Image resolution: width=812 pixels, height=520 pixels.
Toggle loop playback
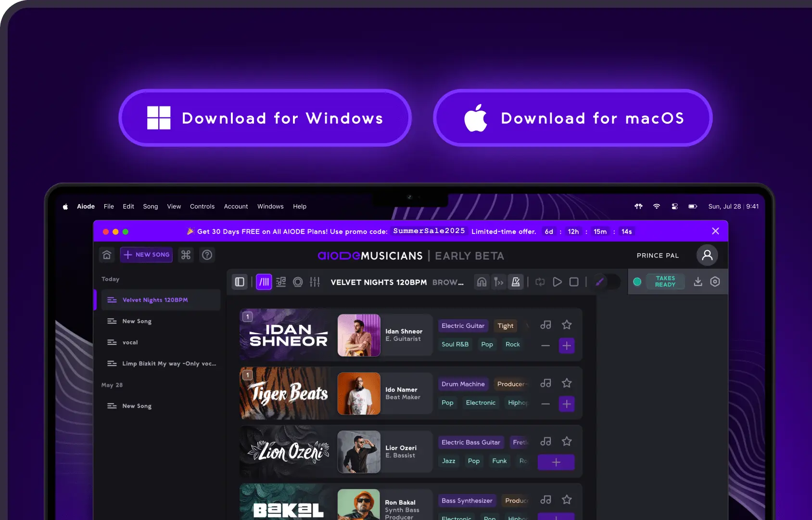[x=540, y=282]
